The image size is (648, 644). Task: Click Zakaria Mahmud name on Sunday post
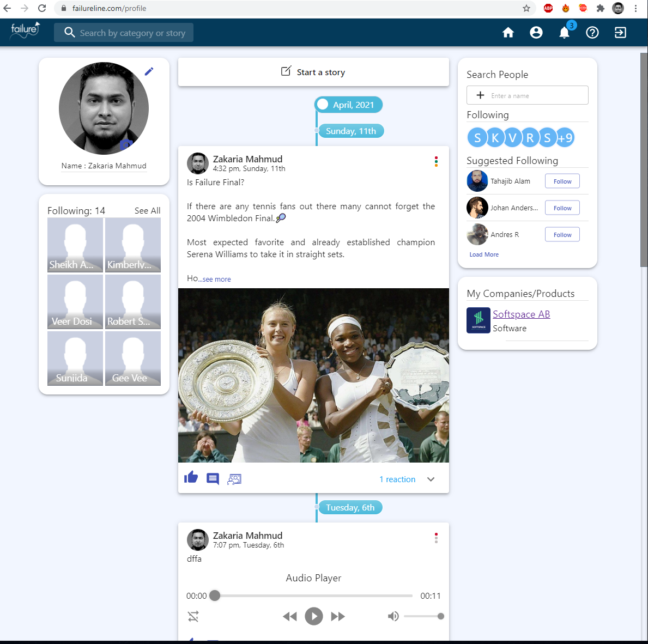tap(247, 160)
